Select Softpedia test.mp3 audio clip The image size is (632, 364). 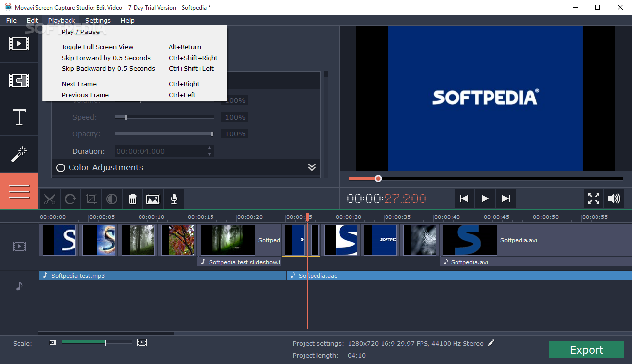click(x=162, y=275)
